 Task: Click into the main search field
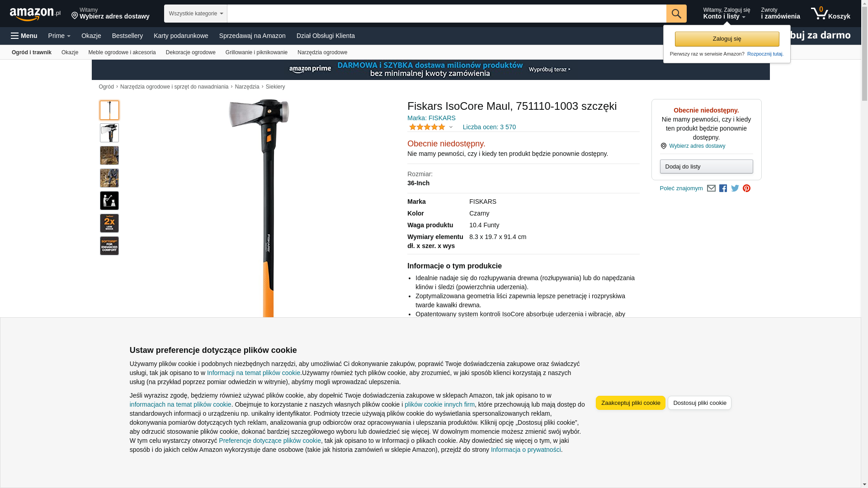tap(446, 14)
